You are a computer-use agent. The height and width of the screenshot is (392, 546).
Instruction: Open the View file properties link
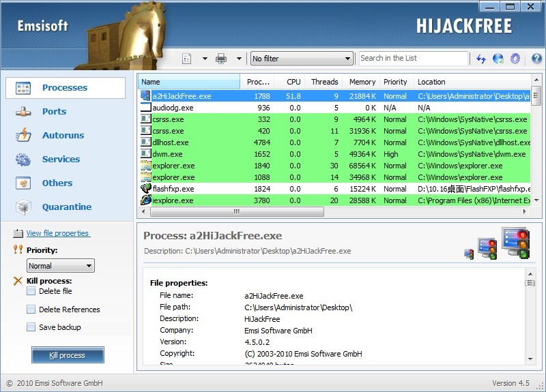[x=57, y=233]
